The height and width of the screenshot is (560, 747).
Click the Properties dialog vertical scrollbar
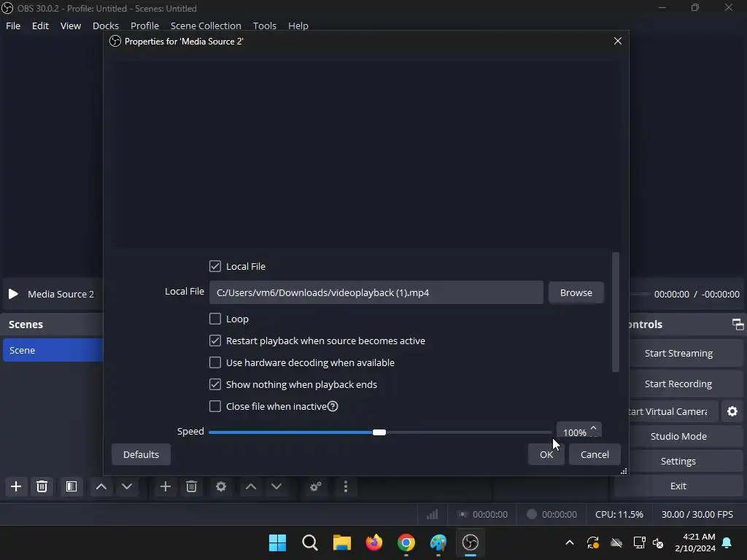(616, 312)
